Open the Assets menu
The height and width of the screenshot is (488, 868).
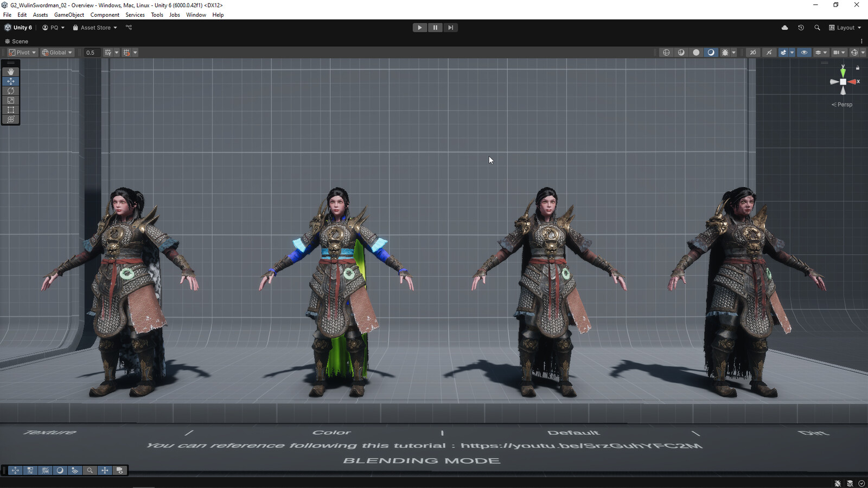click(40, 15)
